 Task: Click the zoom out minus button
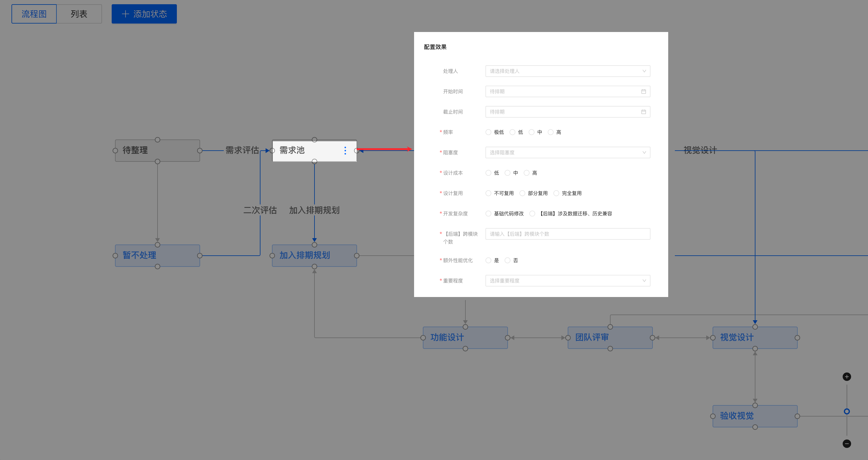[847, 443]
